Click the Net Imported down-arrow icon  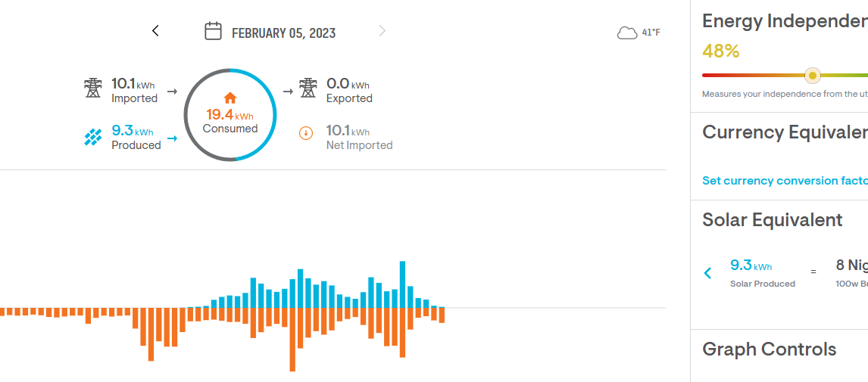pos(306,134)
